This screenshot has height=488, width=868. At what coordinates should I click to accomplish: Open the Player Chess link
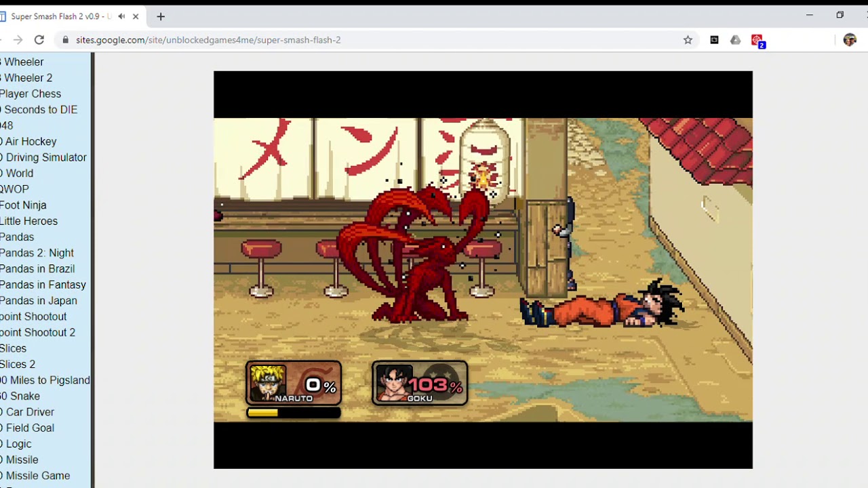[31, 94]
